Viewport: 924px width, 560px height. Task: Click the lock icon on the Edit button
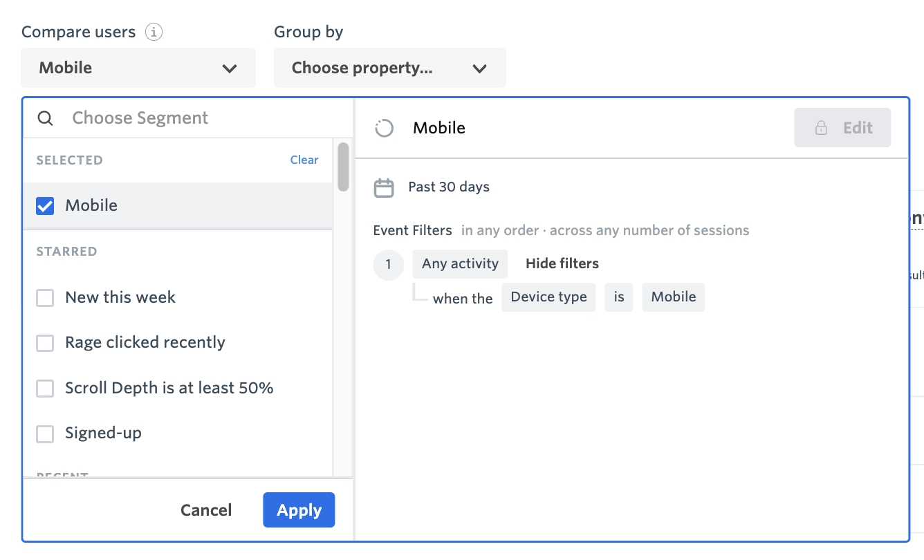click(x=821, y=128)
